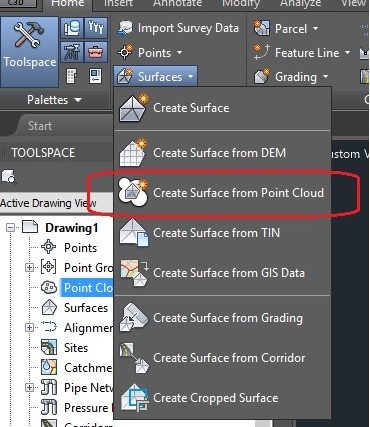This screenshot has width=370, height=427.
Task: Click the Create Surface from GIS Data icon
Action: [x=134, y=273]
